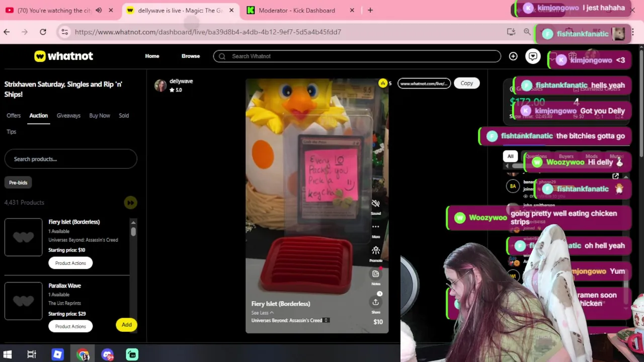644x362 pixels.
Task: Reload the page with the refresh icon
Action: pyautogui.click(x=43, y=32)
